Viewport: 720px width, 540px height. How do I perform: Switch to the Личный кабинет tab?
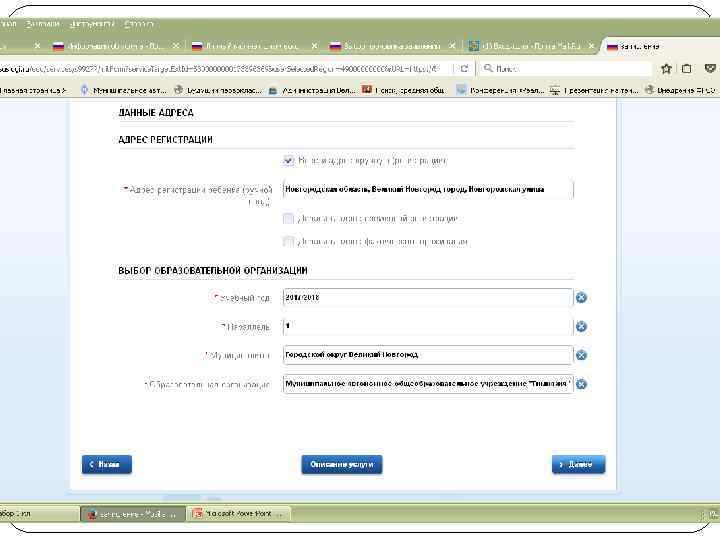tap(254, 46)
